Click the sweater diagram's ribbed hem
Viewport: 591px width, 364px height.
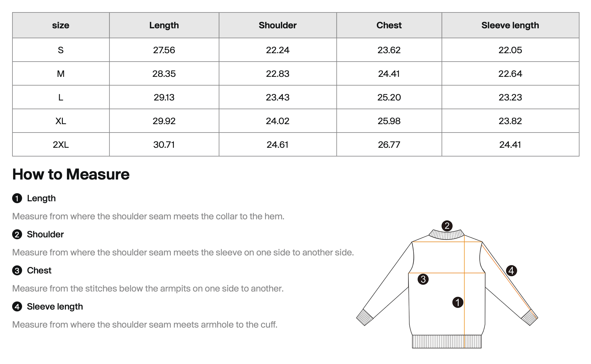click(x=446, y=342)
